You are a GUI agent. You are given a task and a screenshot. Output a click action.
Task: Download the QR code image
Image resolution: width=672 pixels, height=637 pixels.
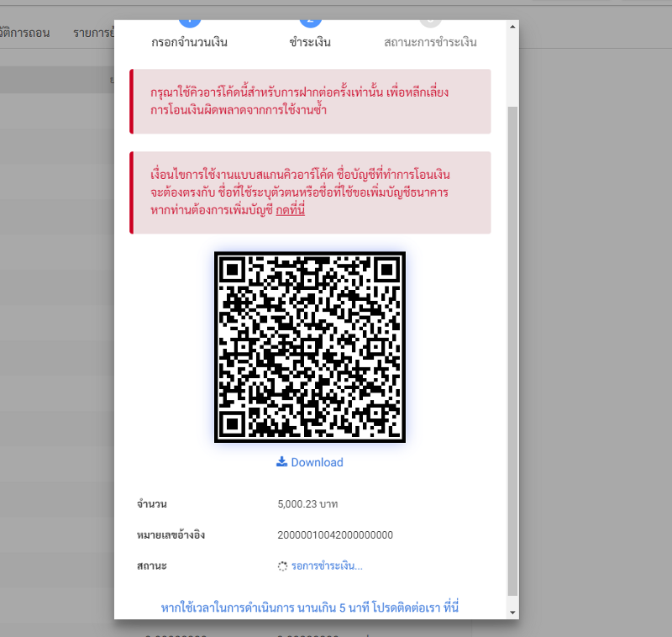pos(310,462)
